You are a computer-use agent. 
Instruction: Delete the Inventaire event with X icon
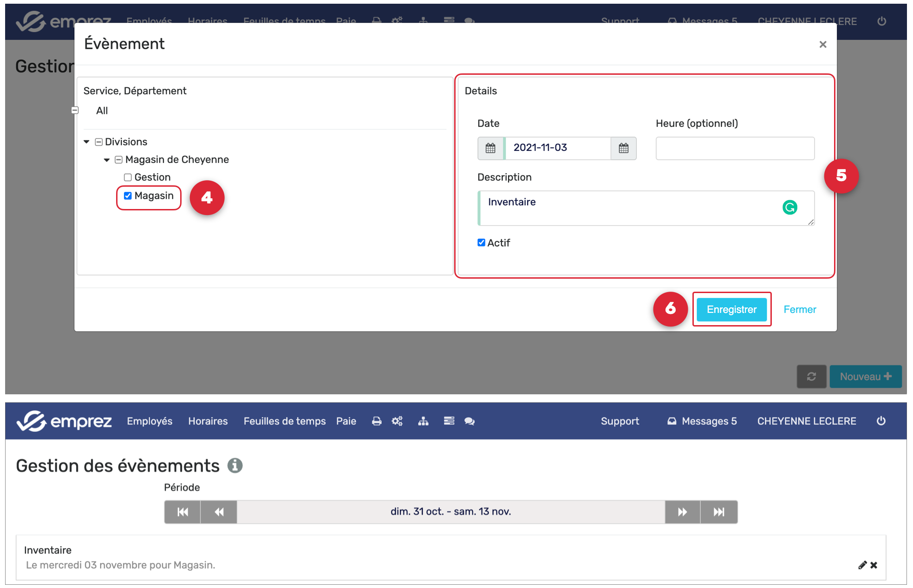point(874,565)
